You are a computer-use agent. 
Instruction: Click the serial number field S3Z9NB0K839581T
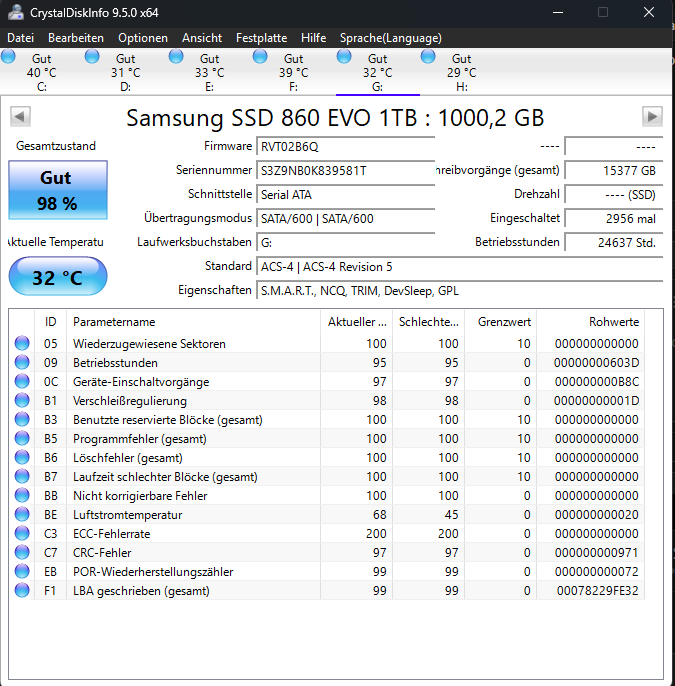(x=346, y=171)
